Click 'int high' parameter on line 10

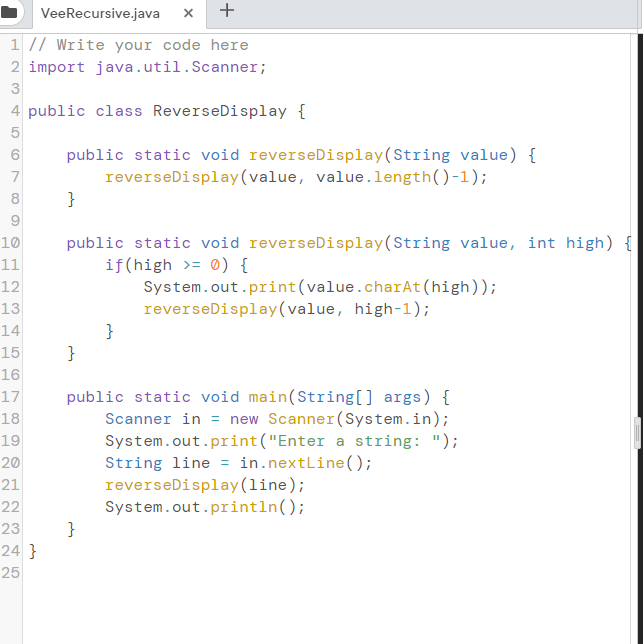pos(565,243)
